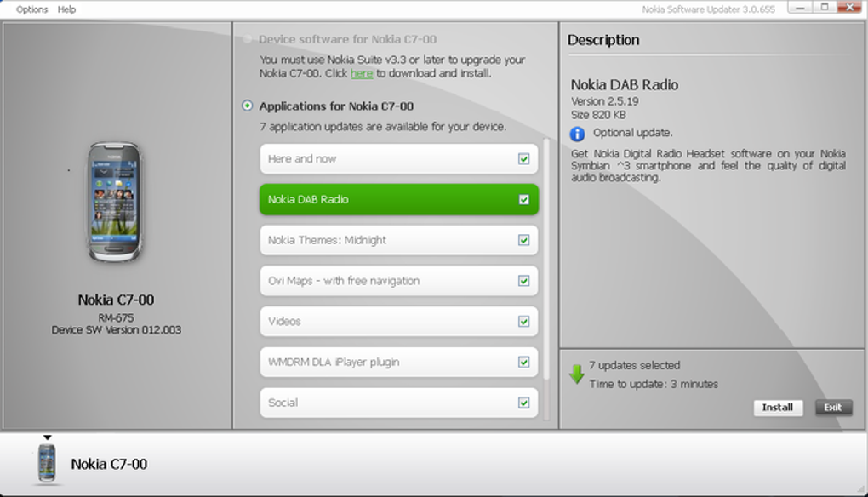Select Applications for Nokia C7-00 radio button
Screen dimensions: 868x497
tap(248, 106)
